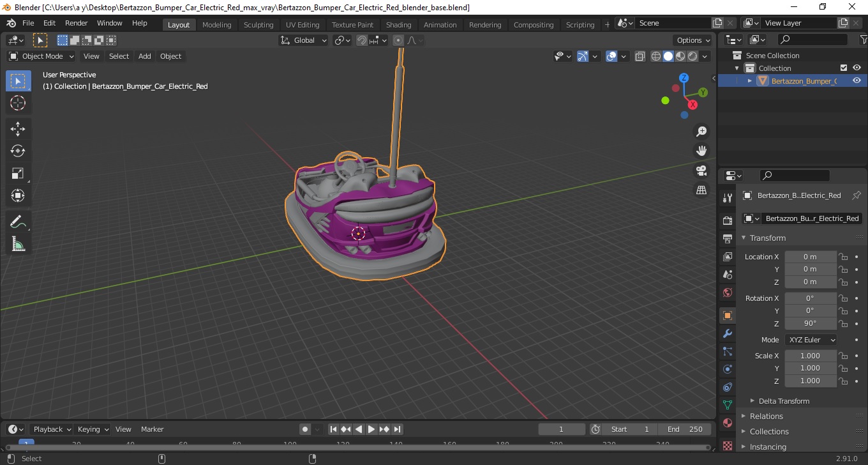Open Object Constraints properties tab
The width and height of the screenshot is (868, 465).
point(727,387)
